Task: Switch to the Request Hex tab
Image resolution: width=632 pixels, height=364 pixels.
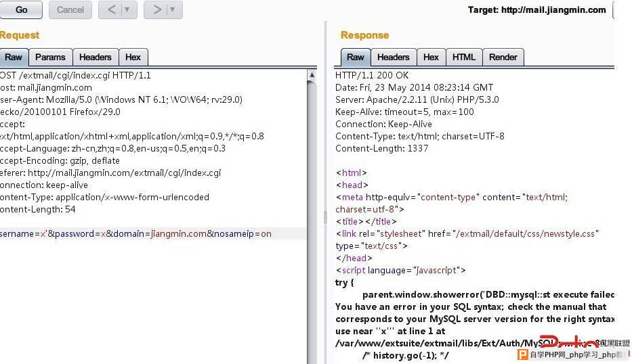Action: 133,58
